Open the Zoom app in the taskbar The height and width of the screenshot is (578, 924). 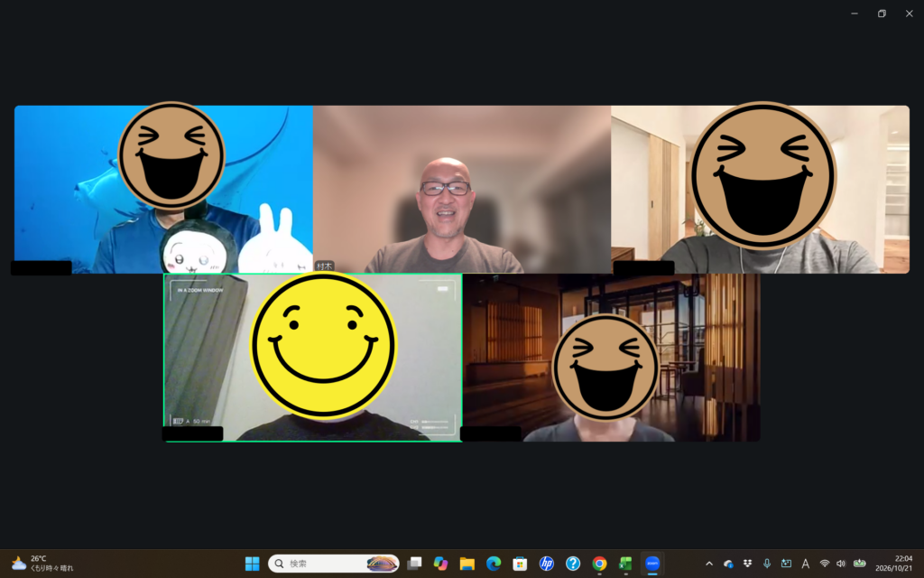[651, 564]
